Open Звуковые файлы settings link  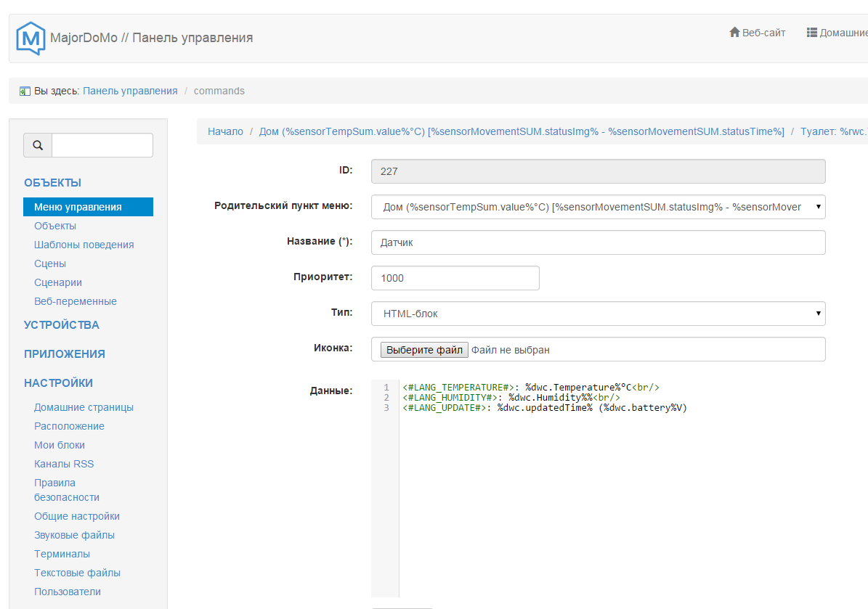74,535
